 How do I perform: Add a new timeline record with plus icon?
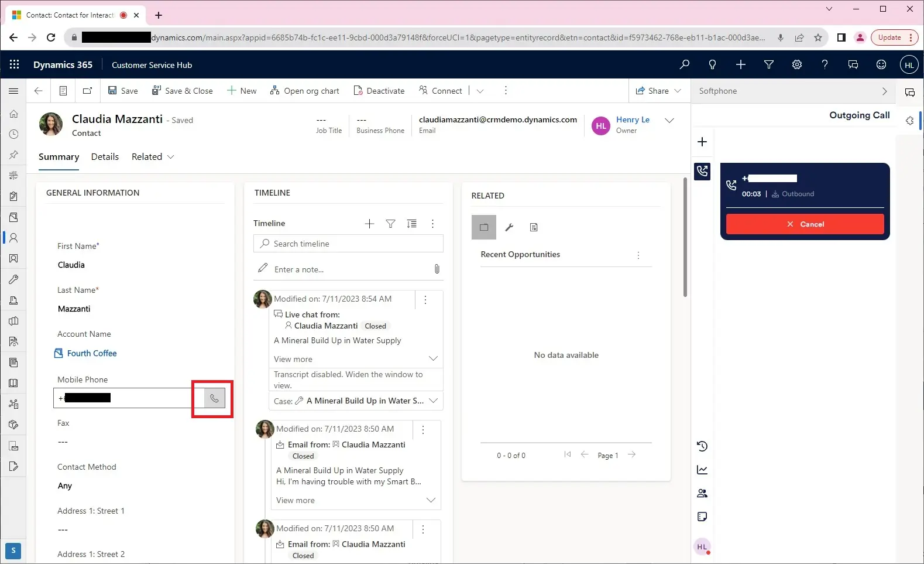click(x=369, y=224)
